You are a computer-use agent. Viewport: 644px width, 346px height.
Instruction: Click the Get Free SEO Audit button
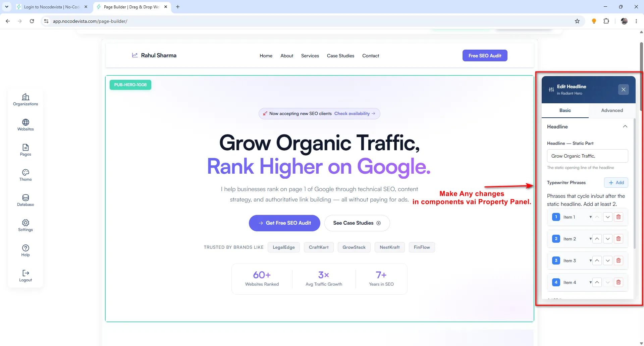pos(284,223)
